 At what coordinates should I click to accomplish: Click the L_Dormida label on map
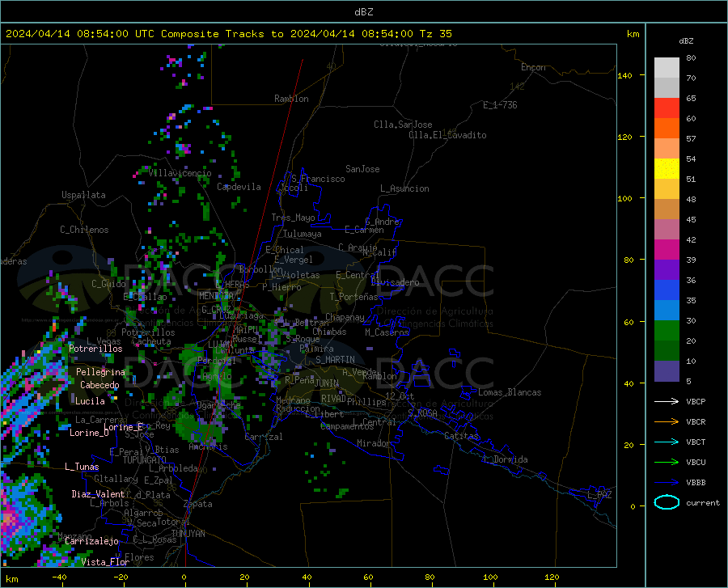[x=505, y=459]
